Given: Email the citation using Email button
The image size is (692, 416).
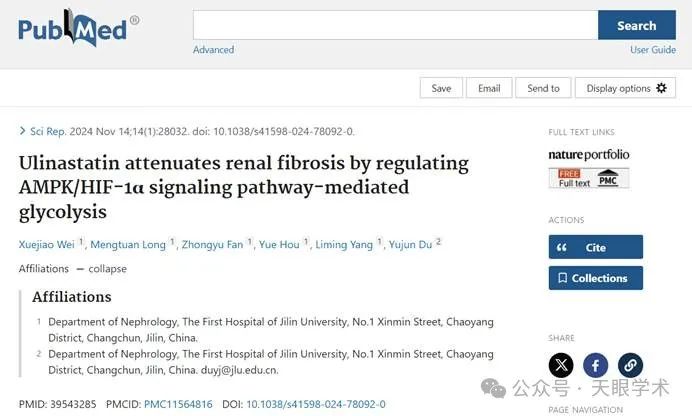Looking at the screenshot, I should coord(489,88).
